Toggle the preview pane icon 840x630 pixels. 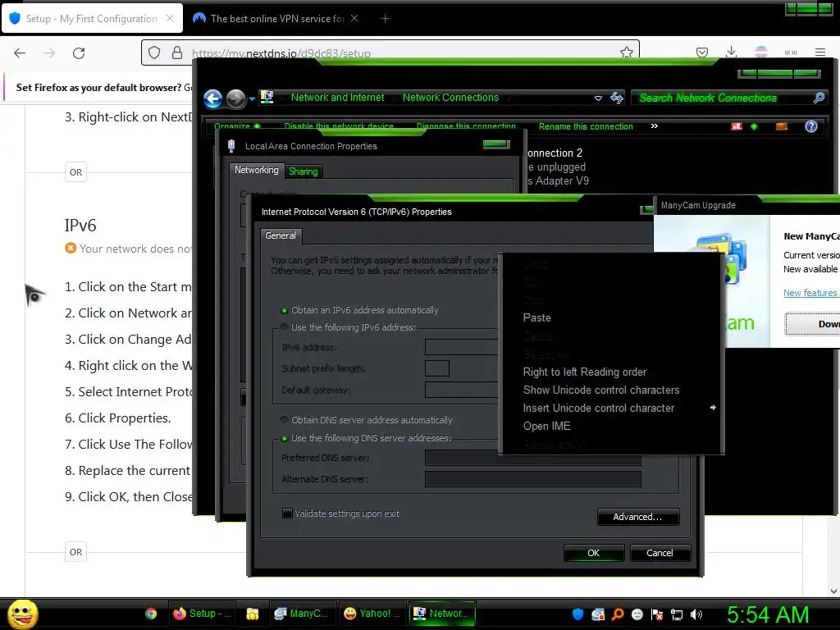tap(782, 126)
